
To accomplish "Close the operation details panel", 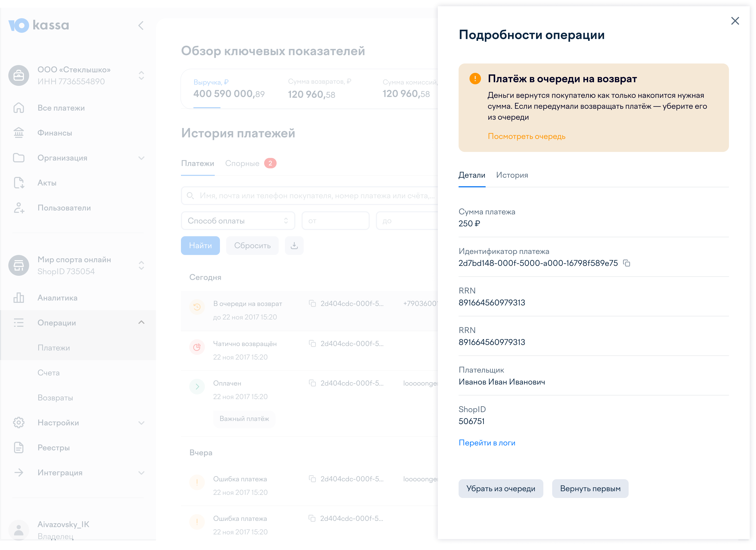I will point(735,21).
